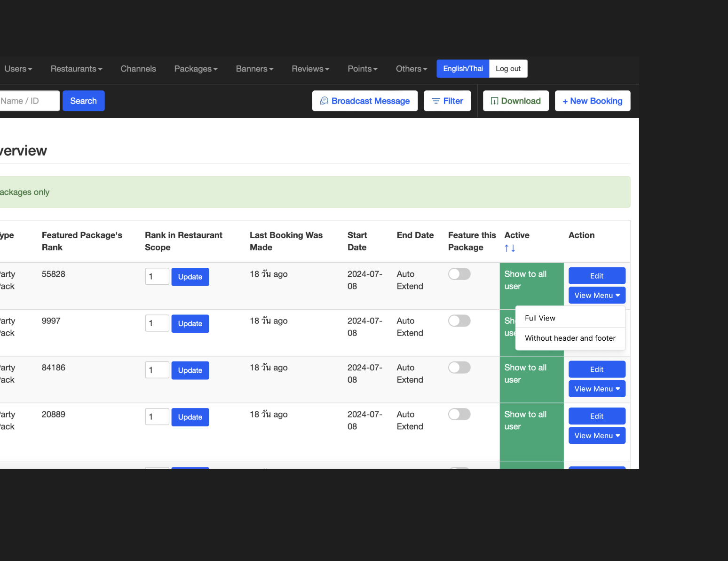Click the Download icon button

pyautogui.click(x=515, y=101)
